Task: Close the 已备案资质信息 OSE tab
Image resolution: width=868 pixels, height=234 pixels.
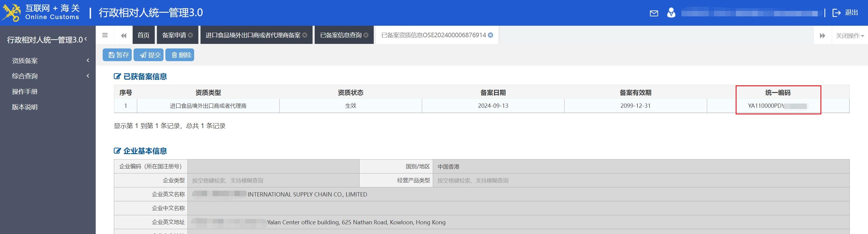Action: 491,35
